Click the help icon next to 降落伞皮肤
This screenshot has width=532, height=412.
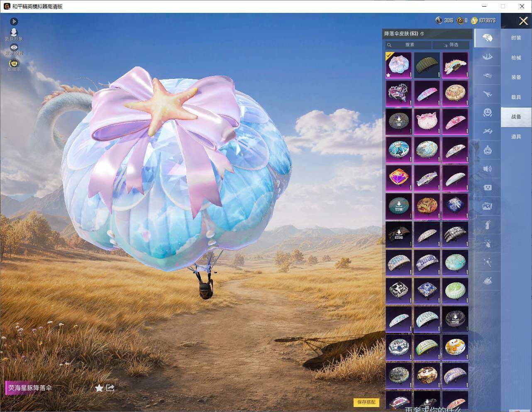(422, 34)
